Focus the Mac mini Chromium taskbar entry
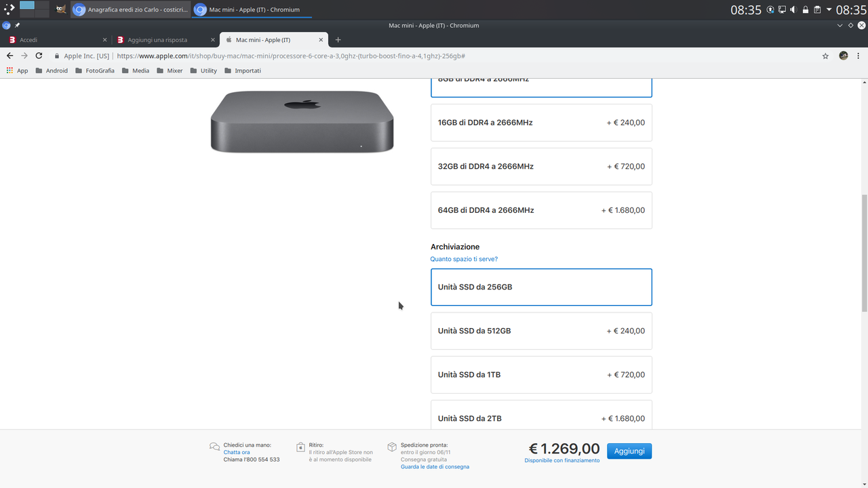 tap(251, 9)
